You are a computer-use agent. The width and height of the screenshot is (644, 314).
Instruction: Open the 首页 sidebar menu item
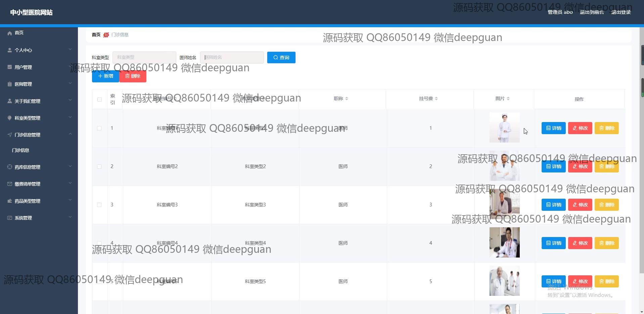click(39, 33)
